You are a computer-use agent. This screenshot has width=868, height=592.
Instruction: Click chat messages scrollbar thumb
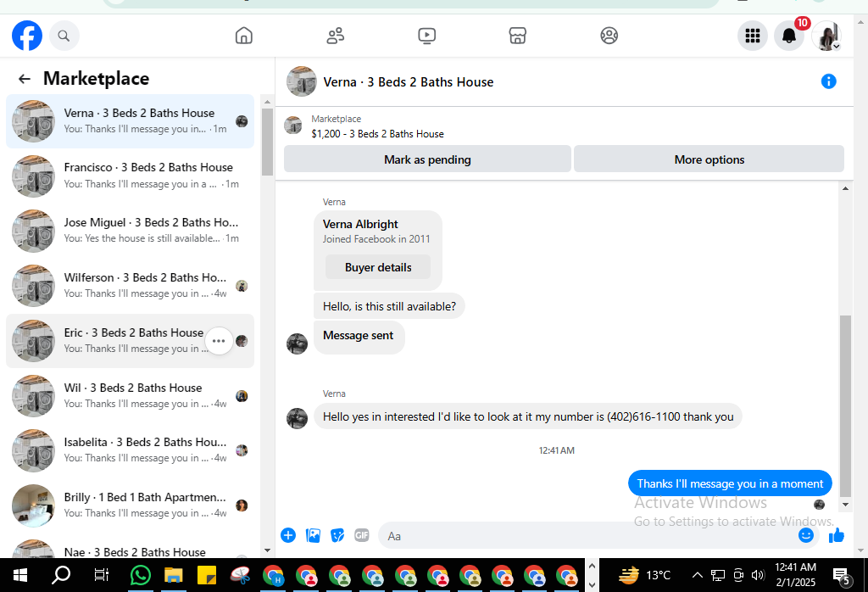tap(845, 406)
